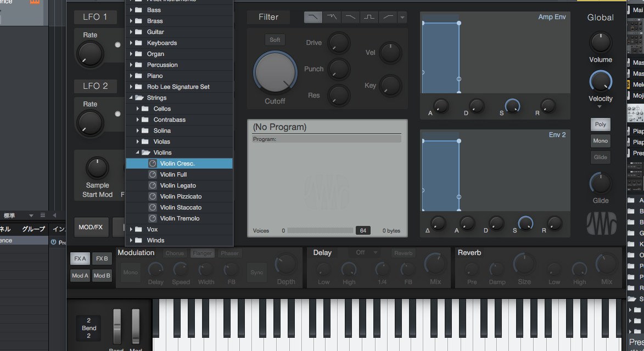644x351 pixels.
Task: Click the Violin Tremolo preset icon
Action: 153,218
